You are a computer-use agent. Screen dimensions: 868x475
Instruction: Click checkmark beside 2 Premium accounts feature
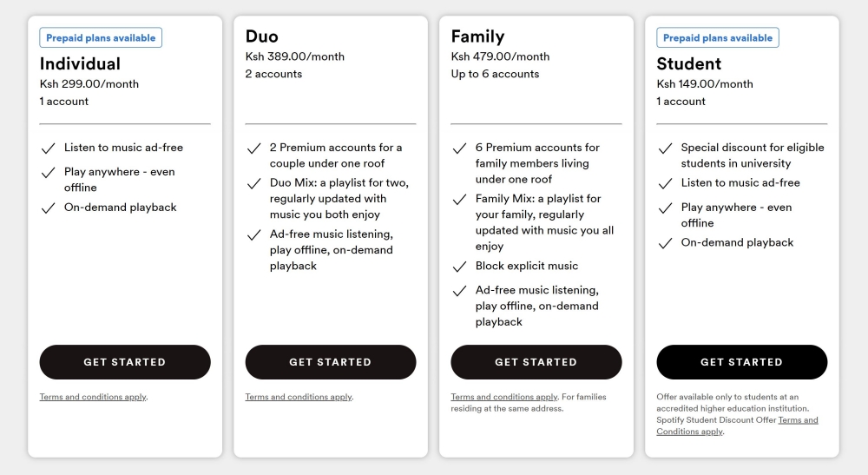pyautogui.click(x=254, y=148)
